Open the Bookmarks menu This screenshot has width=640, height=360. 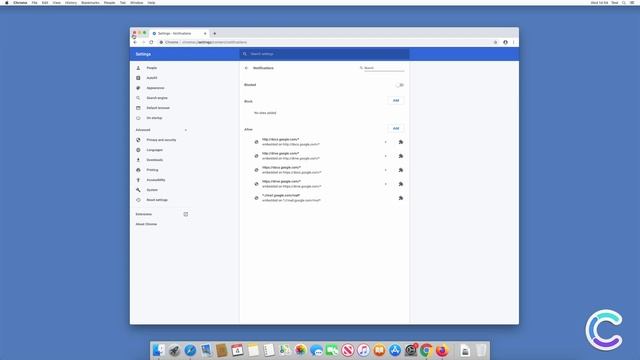coord(90,2)
